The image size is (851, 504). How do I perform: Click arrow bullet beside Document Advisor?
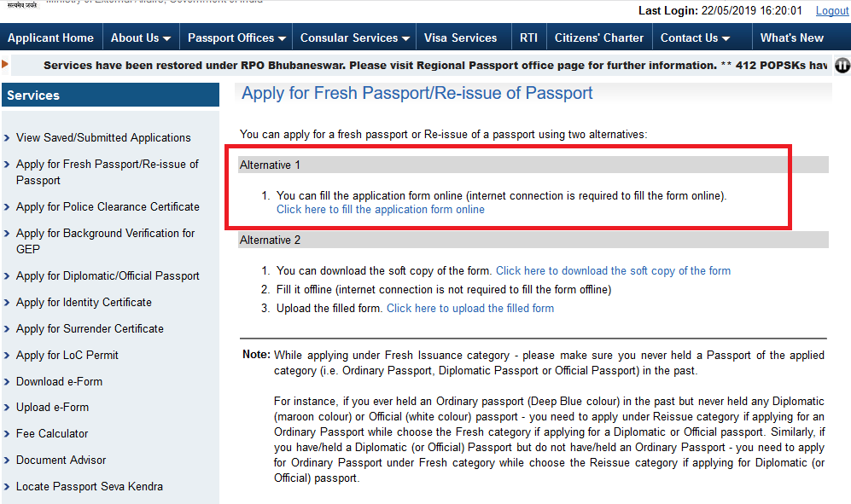[x=7, y=461]
